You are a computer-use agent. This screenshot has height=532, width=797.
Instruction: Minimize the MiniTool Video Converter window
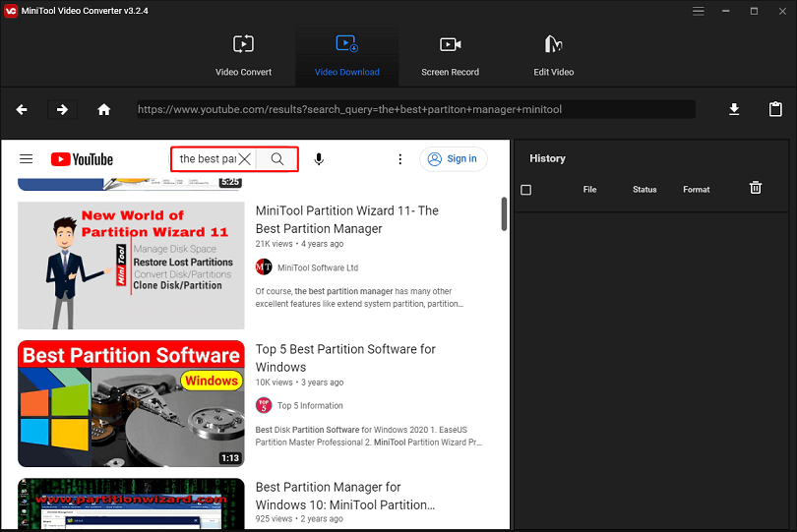coord(726,11)
